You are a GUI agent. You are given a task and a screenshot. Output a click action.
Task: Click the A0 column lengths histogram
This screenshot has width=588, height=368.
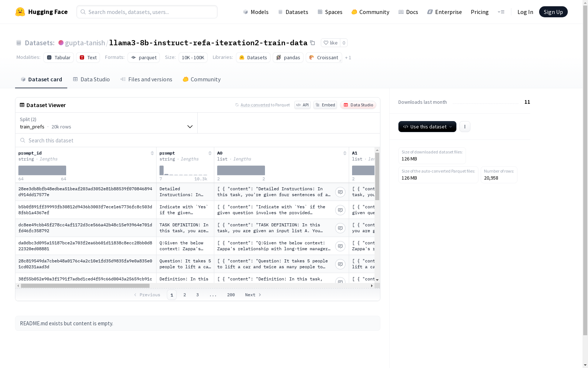[241, 170]
